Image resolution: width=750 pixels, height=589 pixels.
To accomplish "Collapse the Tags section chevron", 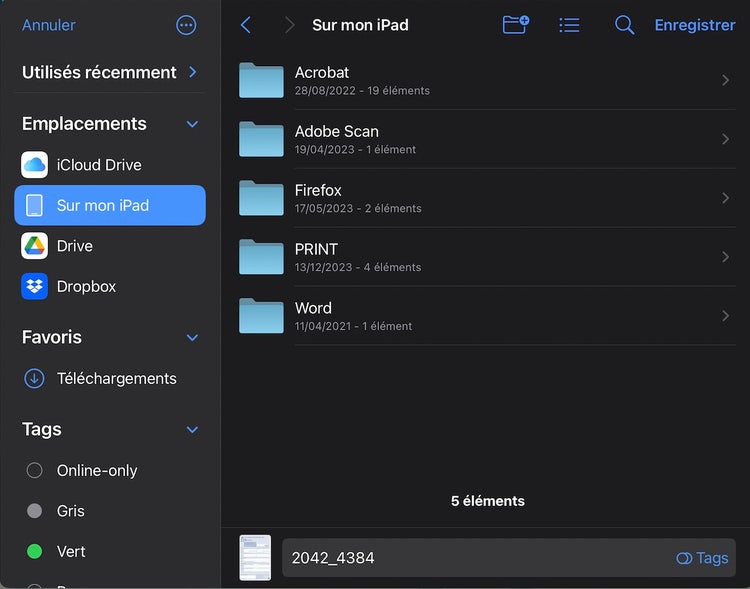I will tap(192, 430).
